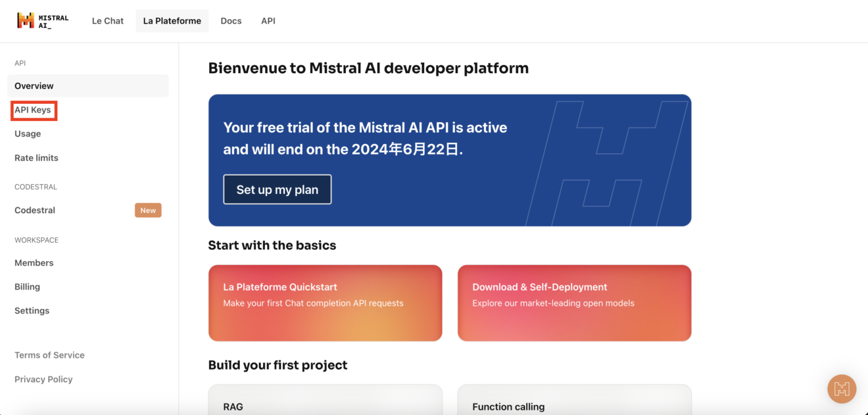The image size is (868, 415).
Task: Click the New badge beside Codestral
Action: click(148, 210)
